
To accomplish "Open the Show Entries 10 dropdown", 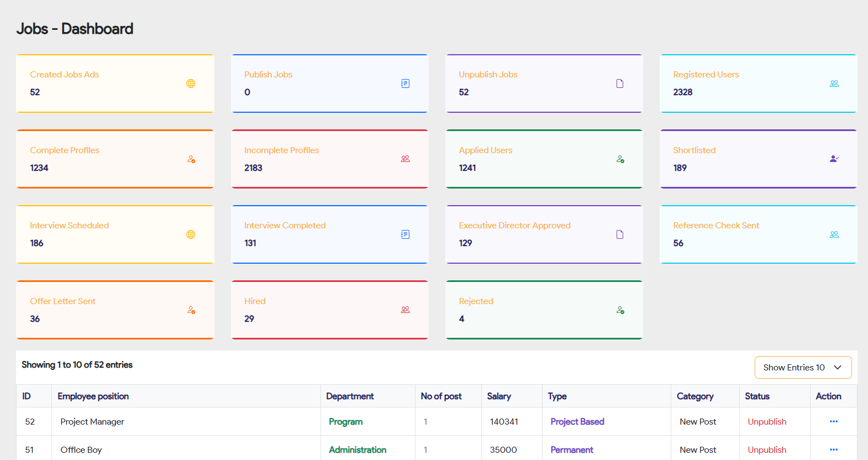I will [x=802, y=368].
